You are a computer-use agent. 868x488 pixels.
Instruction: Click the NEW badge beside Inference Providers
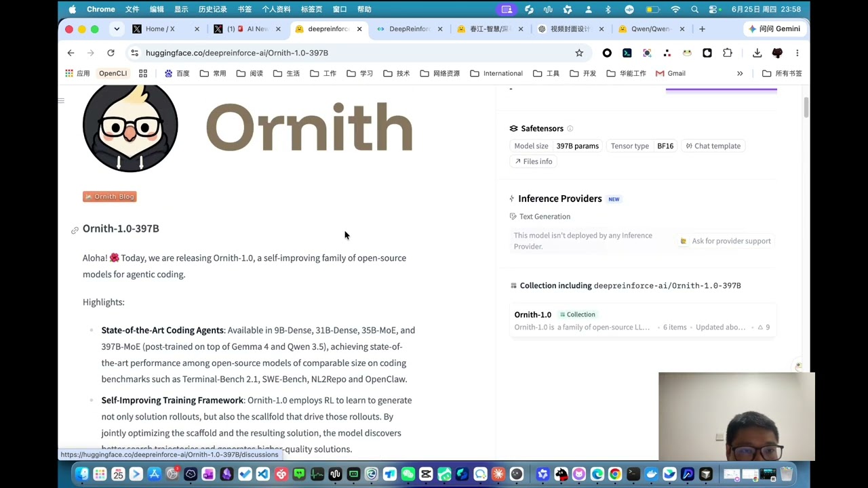click(x=614, y=199)
